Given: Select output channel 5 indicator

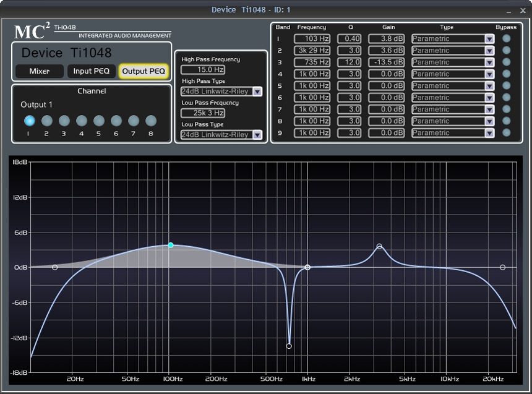Looking at the screenshot, I should (99, 121).
